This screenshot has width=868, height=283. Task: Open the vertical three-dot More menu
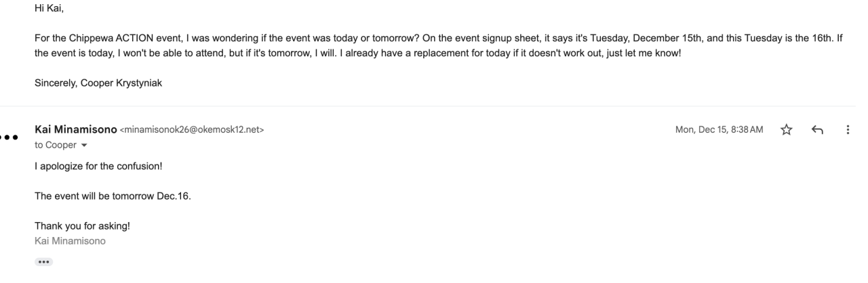848,130
